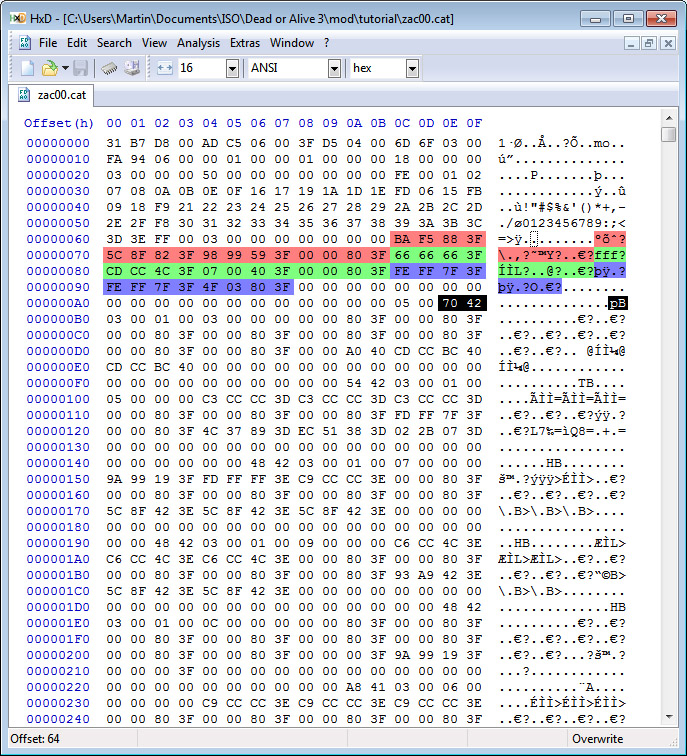This screenshot has width=687, height=756.
Task: Click decoded text '....ÃÌÌ=ÃÌÌ=ÃÌÌ='
Action: (562, 399)
